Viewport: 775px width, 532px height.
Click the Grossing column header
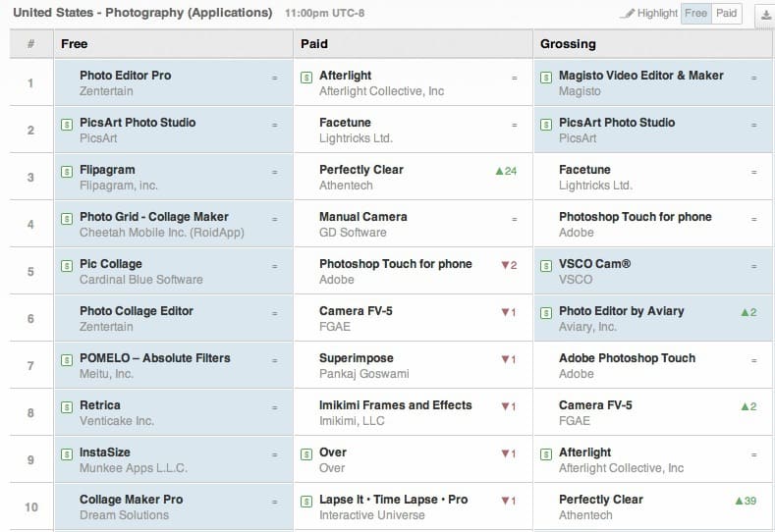[x=568, y=44]
